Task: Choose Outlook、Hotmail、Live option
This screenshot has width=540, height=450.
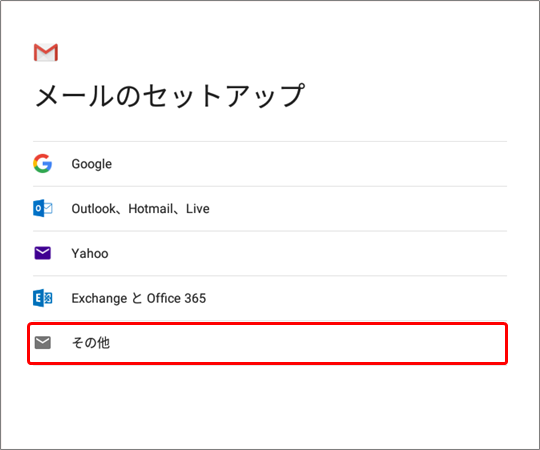Action: click(270, 209)
